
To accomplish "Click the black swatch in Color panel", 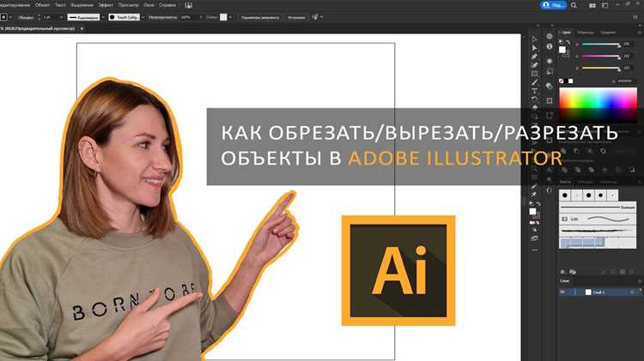I will tap(566, 81).
